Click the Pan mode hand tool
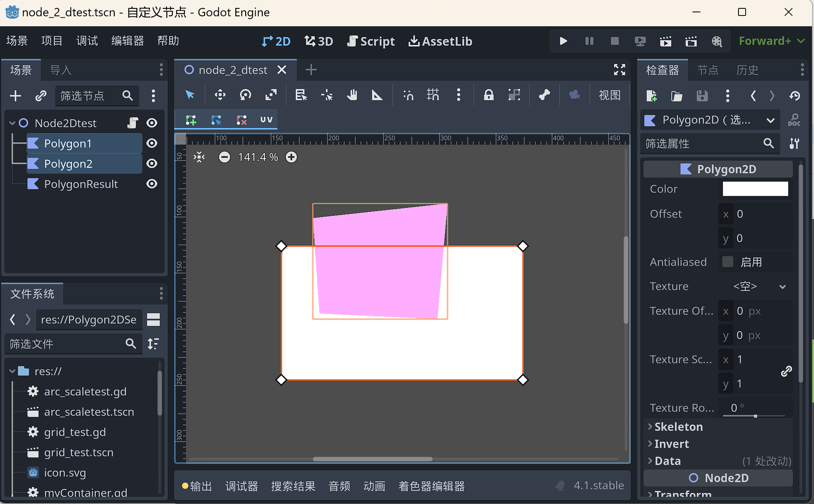Screen dimensions: 814x504 click(352, 95)
